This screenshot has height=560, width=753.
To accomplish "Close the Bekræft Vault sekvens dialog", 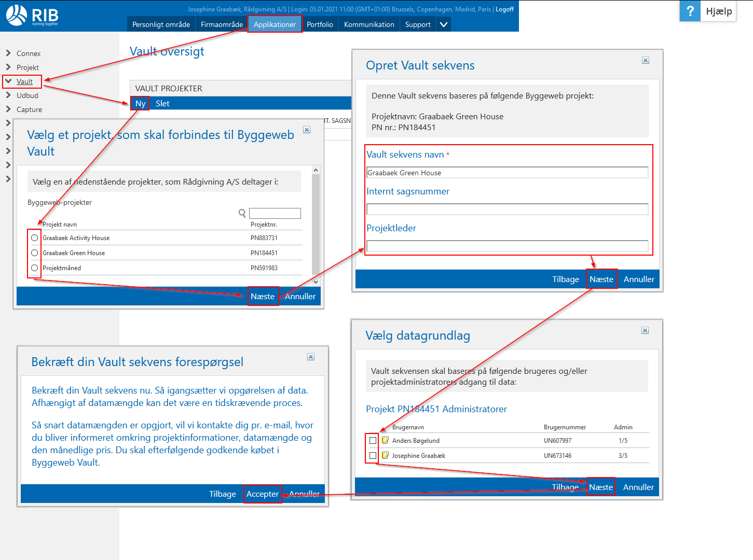I will pos(311,357).
